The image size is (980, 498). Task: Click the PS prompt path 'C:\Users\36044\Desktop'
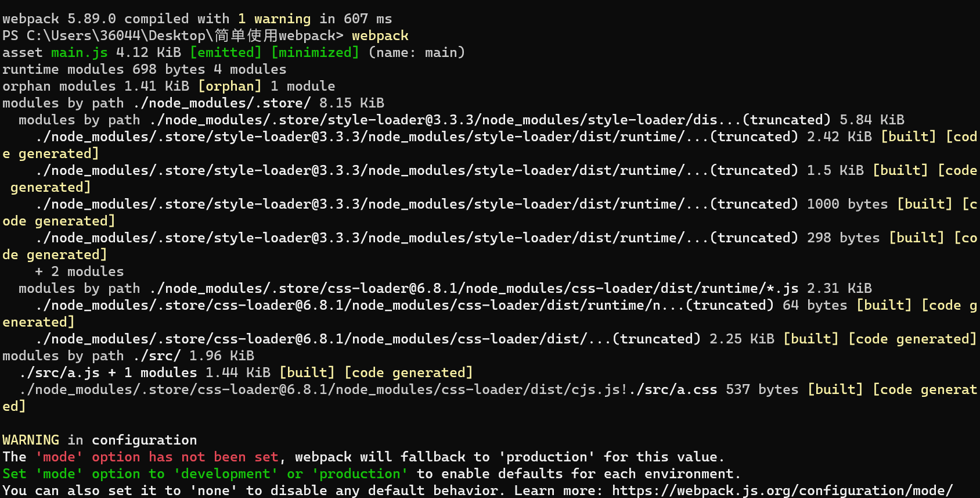[x=116, y=35]
